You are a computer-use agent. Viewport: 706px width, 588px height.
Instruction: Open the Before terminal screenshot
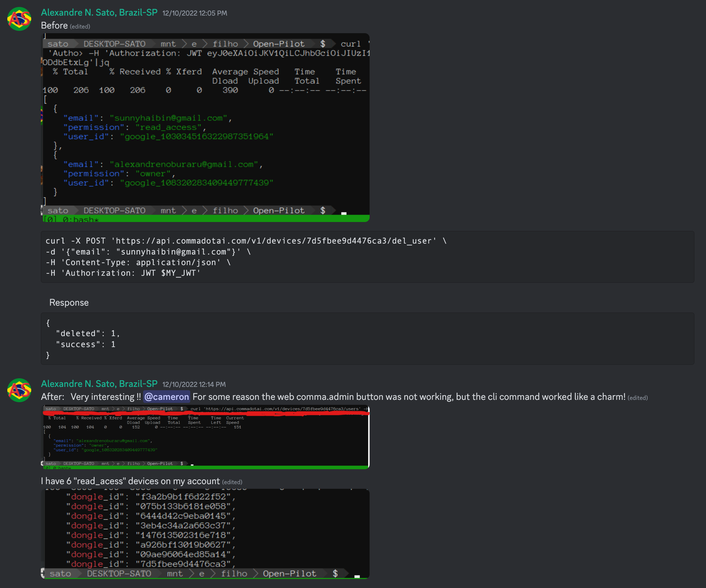(x=205, y=127)
